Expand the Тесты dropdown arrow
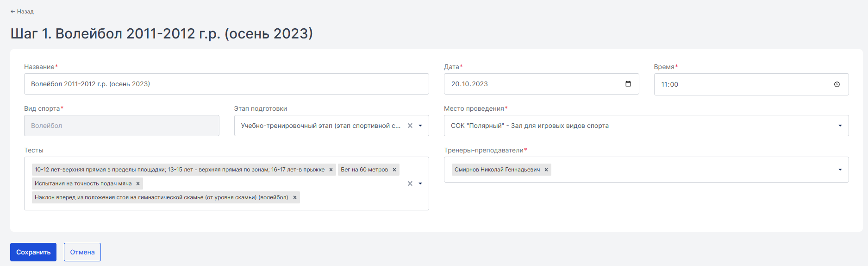This screenshot has width=868, height=266. (420, 184)
